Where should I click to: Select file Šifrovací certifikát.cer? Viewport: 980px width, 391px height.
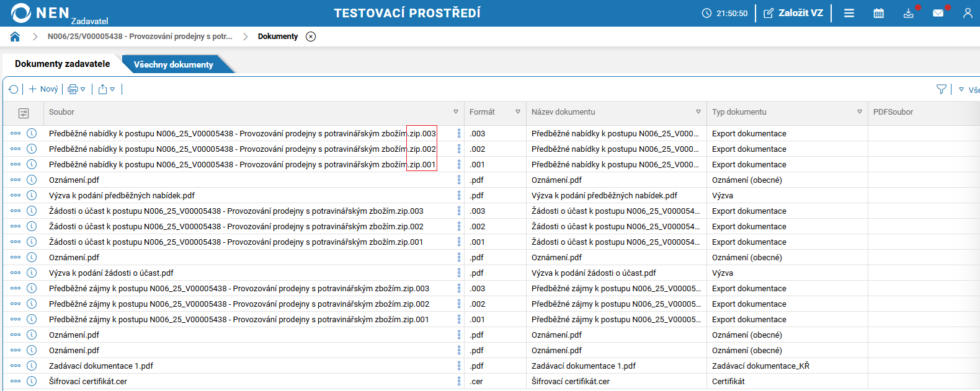click(88, 381)
